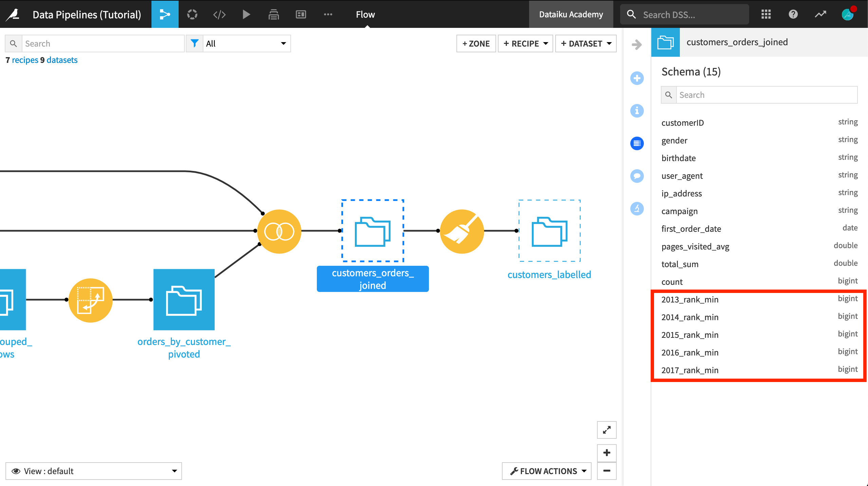868x486 pixels.
Task: Select the 2013_rank_min schema column
Action: [760, 299]
